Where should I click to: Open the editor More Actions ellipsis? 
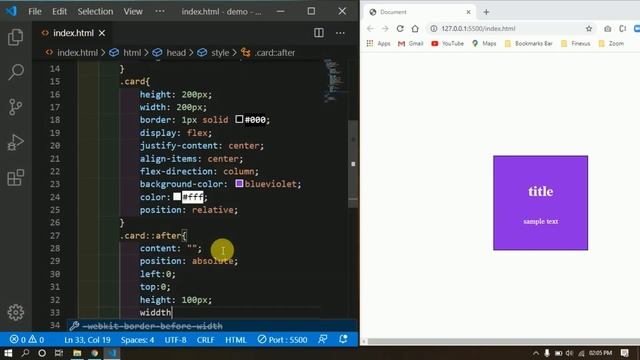340,33
